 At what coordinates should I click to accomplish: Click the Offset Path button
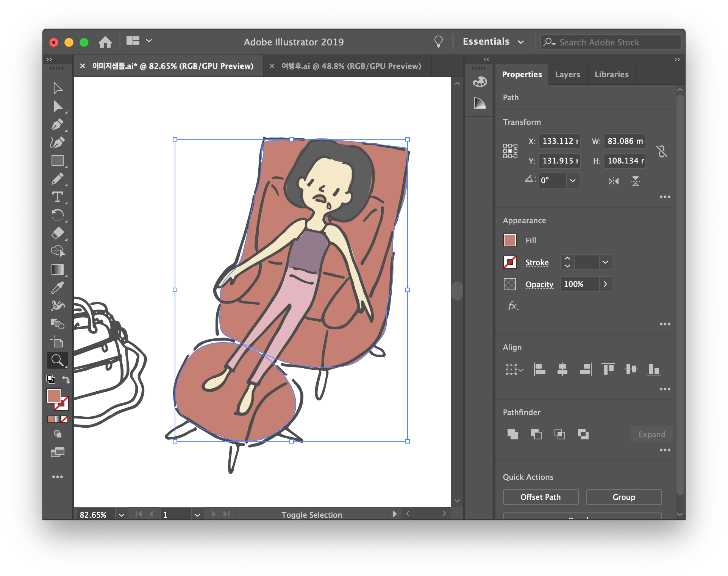(540, 497)
